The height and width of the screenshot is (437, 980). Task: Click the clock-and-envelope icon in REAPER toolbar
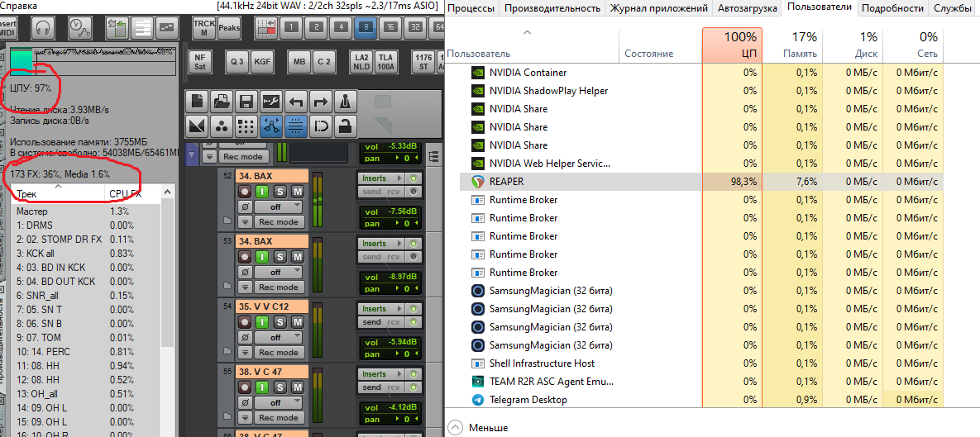pos(80,27)
